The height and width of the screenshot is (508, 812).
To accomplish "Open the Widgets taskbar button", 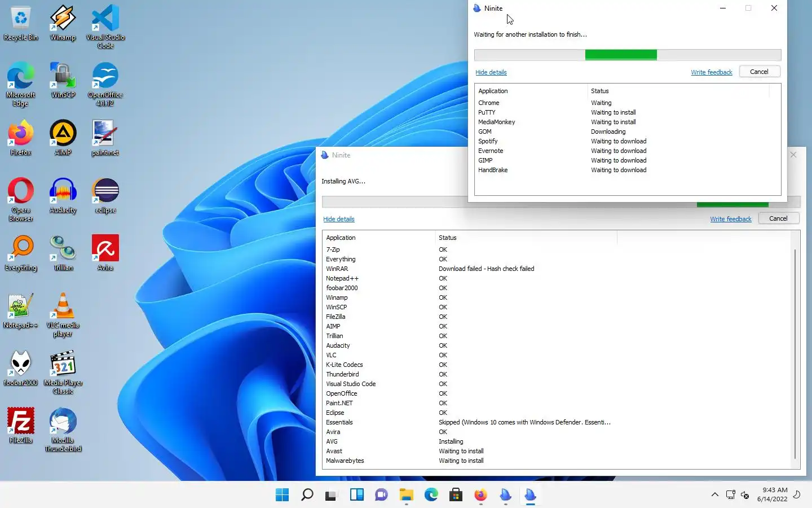I will 356,495.
